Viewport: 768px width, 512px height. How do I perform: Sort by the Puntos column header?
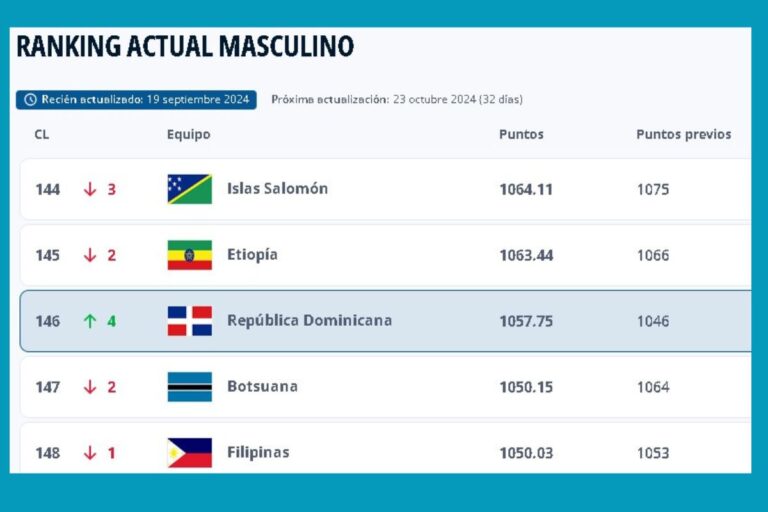(x=521, y=134)
